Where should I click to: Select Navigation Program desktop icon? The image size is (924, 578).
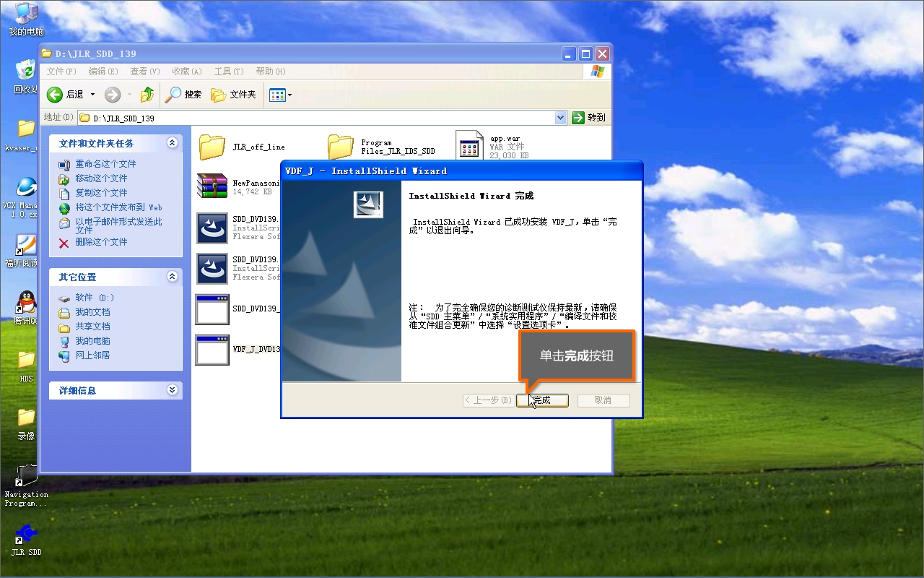point(26,486)
